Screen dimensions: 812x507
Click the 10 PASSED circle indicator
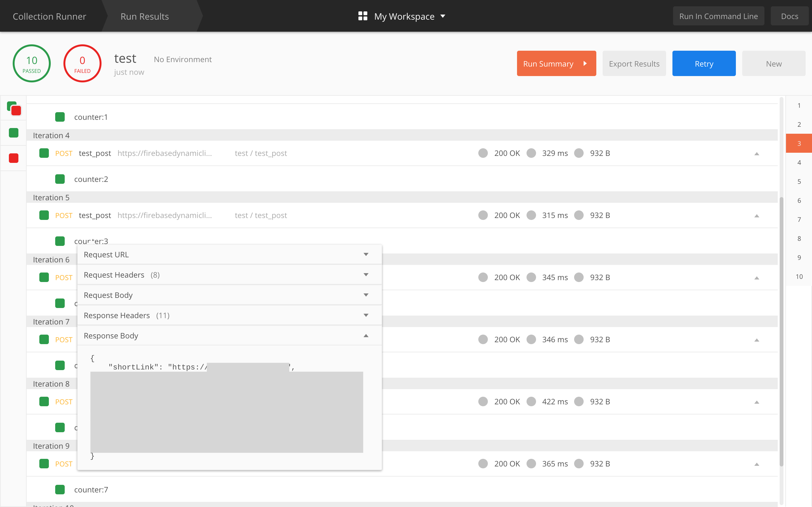click(x=31, y=63)
